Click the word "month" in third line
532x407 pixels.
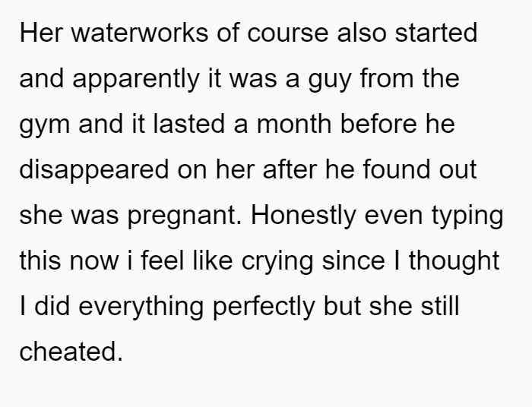tap(294, 124)
